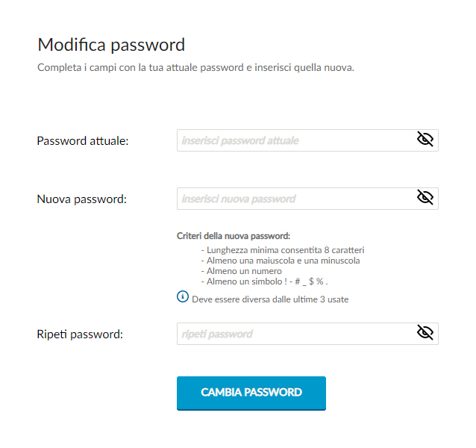Click the 'Modifica password' heading
This screenshot has height=448, width=476.
(111, 45)
